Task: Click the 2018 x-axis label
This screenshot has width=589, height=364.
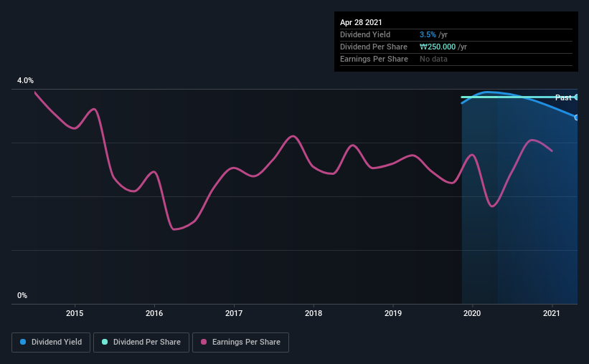Action: click(314, 313)
